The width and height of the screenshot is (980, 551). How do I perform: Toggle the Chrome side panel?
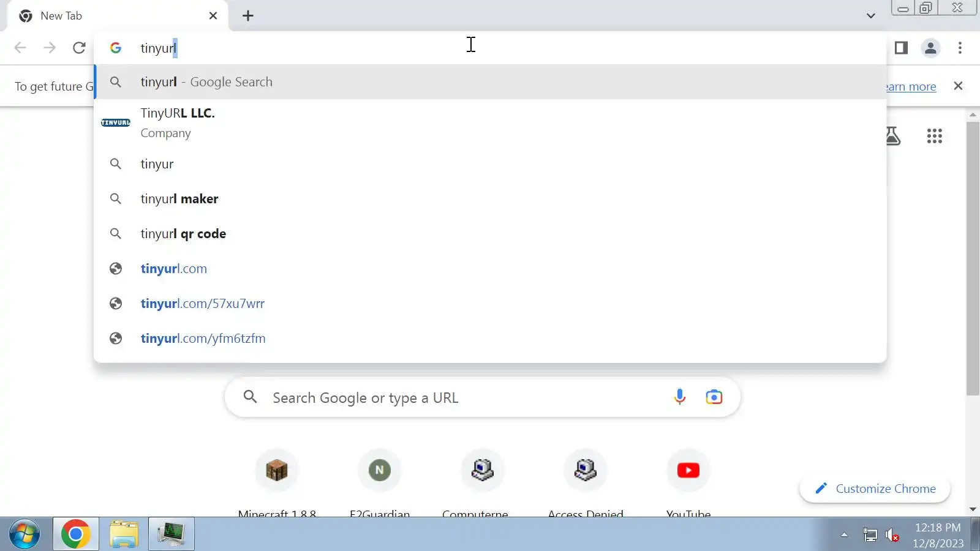901,48
